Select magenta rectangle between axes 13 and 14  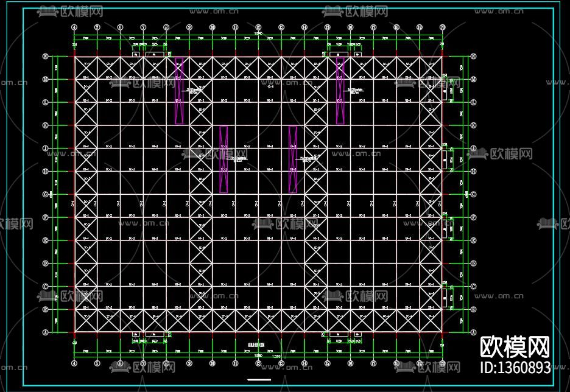point(293,159)
